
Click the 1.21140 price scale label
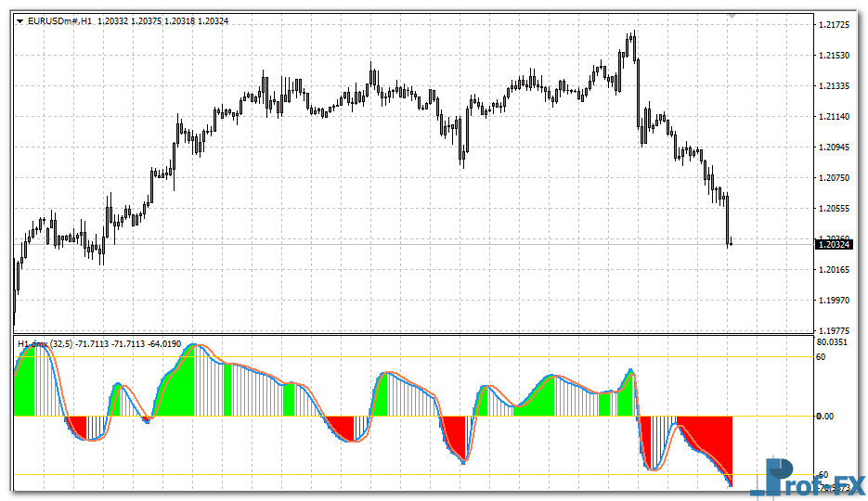[834, 116]
